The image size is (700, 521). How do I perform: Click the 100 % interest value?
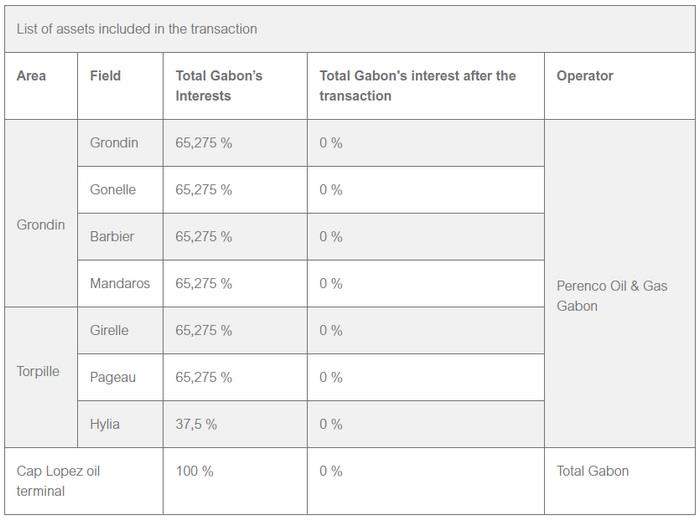pos(194,471)
